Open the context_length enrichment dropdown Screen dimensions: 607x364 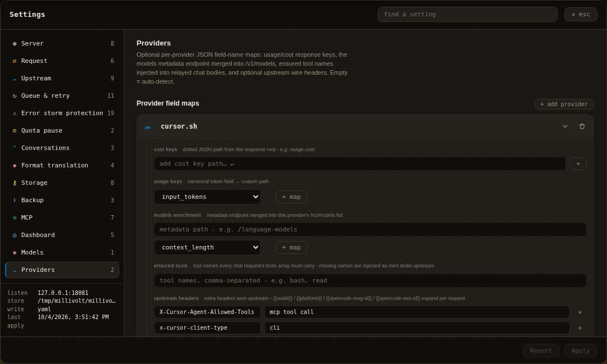pyautogui.click(x=207, y=248)
